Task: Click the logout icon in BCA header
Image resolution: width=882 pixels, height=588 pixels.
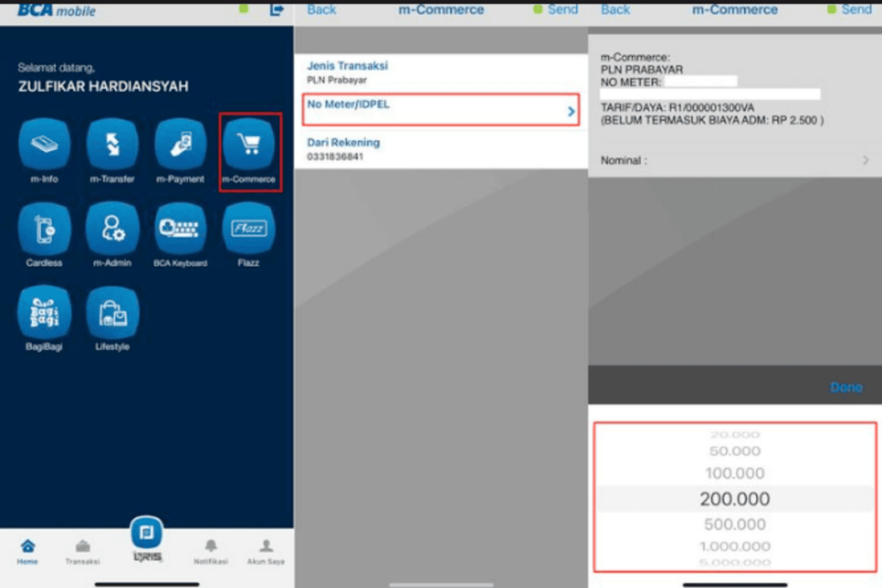Action: (276, 9)
